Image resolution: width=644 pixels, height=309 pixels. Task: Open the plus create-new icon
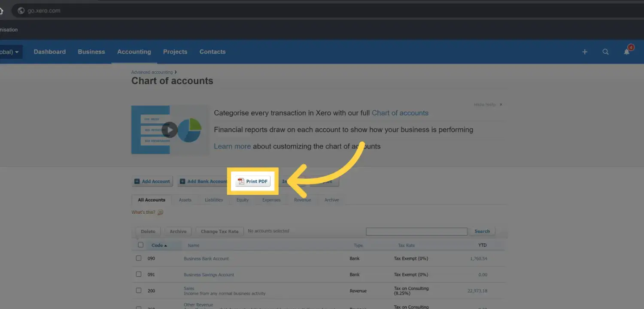pyautogui.click(x=585, y=52)
